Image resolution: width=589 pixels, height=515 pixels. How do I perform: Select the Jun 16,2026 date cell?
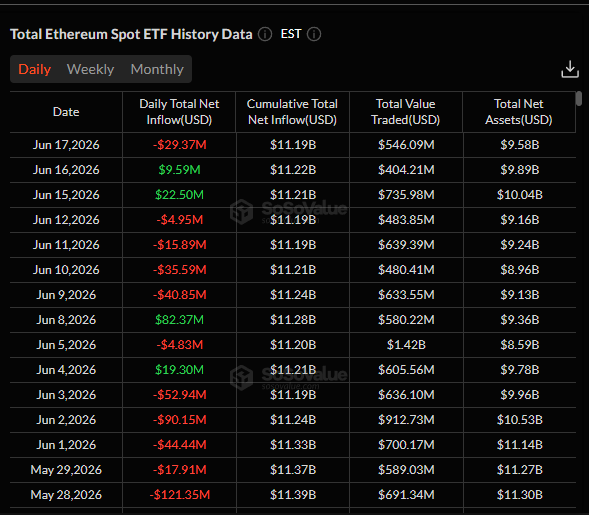[66, 170]
